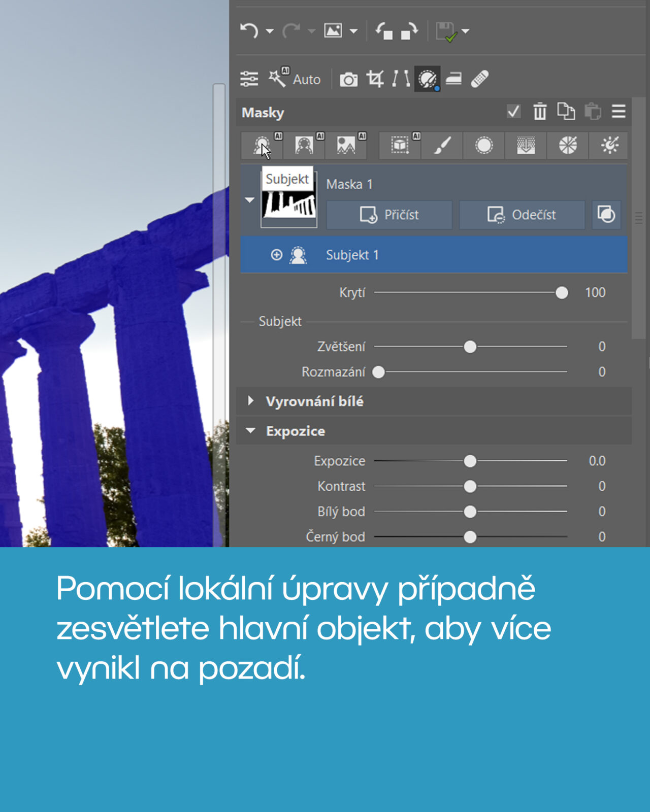Delete masks with the trash icon
The height and width of the screenshot is (812, 650).
tap(540, 112)
